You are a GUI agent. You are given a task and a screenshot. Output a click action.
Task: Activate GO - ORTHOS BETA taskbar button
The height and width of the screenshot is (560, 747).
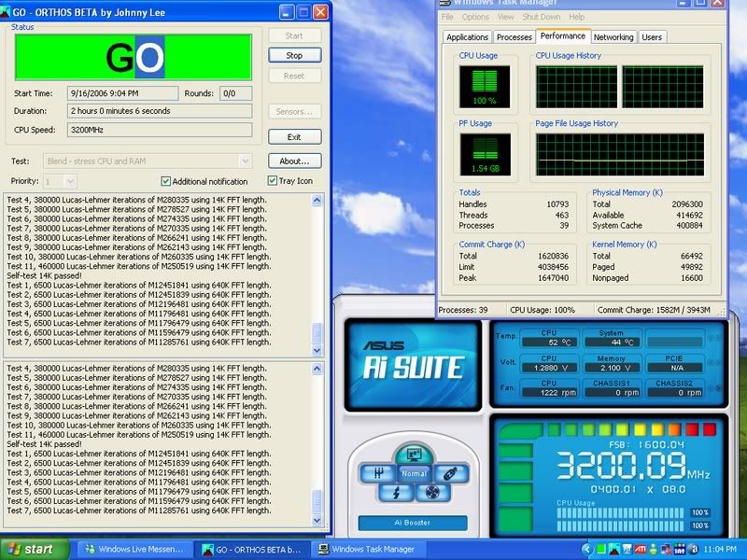252,550
